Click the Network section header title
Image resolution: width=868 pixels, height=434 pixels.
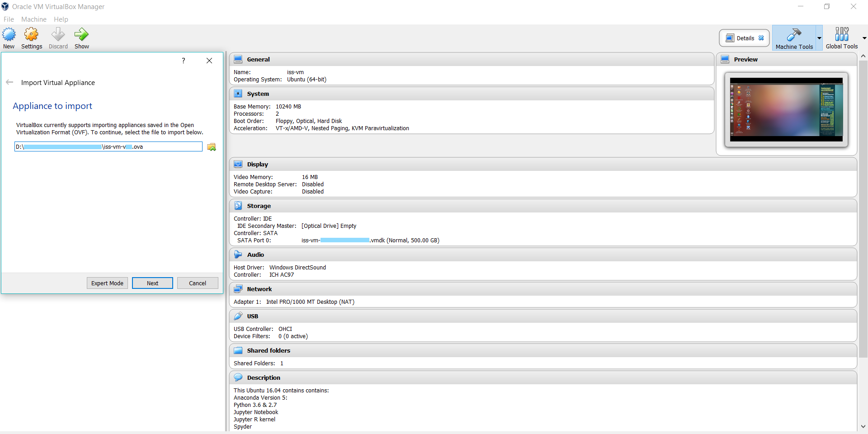click(259, 289)
